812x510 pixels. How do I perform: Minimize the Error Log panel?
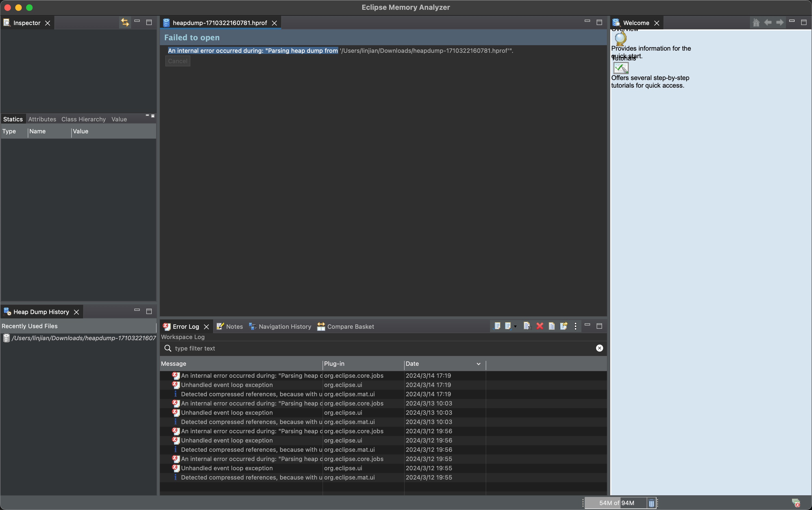587,325
